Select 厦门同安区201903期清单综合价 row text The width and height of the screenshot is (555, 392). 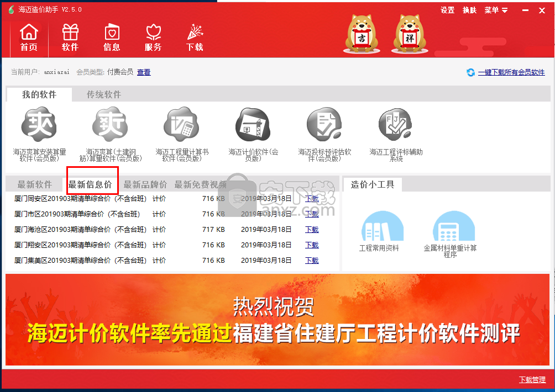click(x=80, y=199)
